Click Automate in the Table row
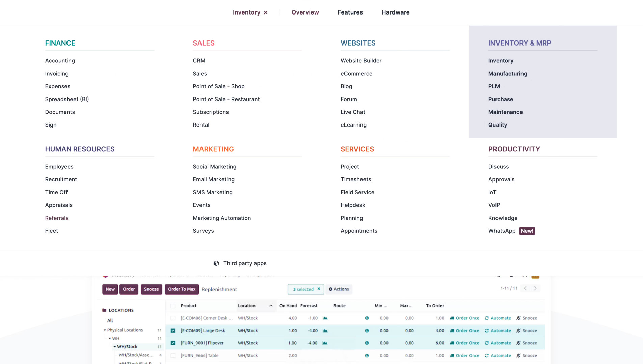Screen dimensions: 643x364 click(x=498, y=356)
